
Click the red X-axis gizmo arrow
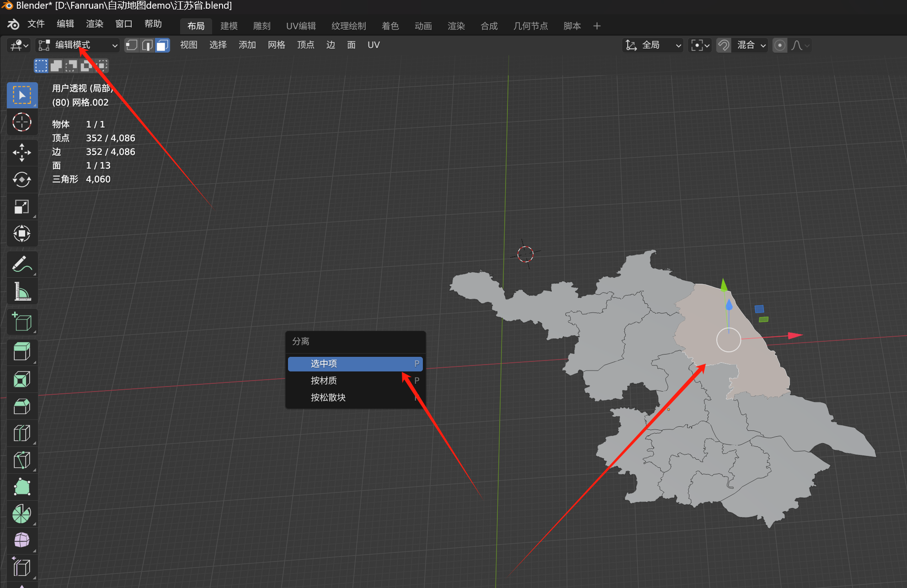(795, 336)
